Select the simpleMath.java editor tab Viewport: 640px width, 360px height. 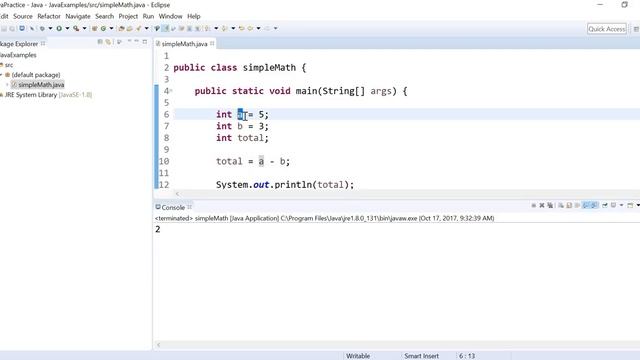tap(184, 44)
